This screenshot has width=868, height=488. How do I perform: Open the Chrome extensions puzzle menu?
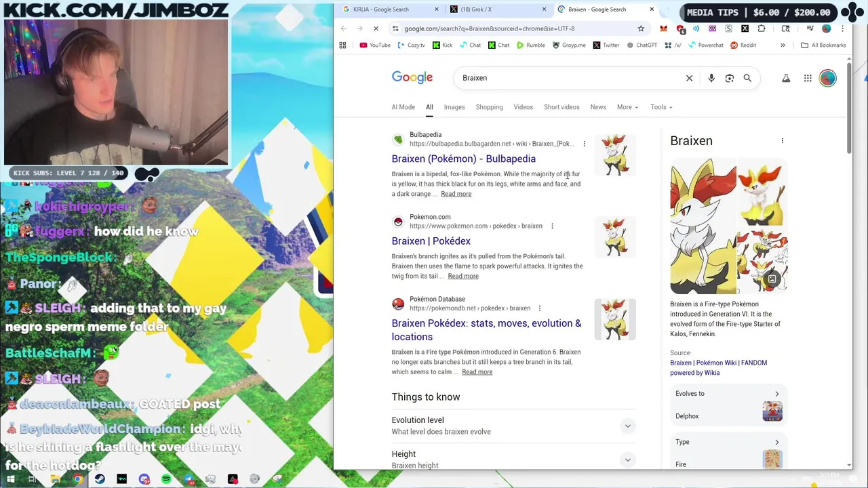tap(762, 28)
